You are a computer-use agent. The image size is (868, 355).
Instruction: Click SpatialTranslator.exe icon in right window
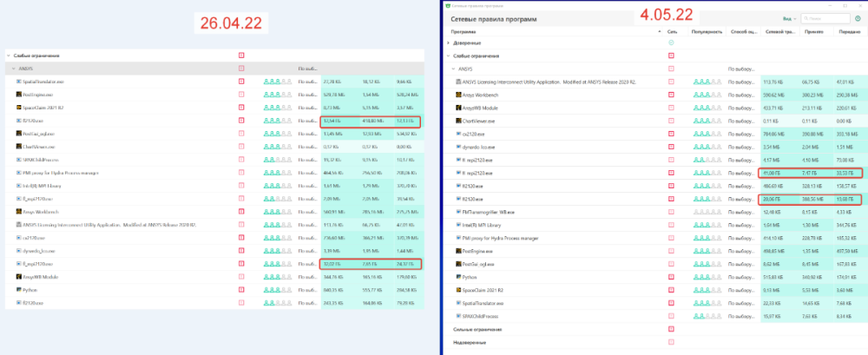(x=458, y=303)
